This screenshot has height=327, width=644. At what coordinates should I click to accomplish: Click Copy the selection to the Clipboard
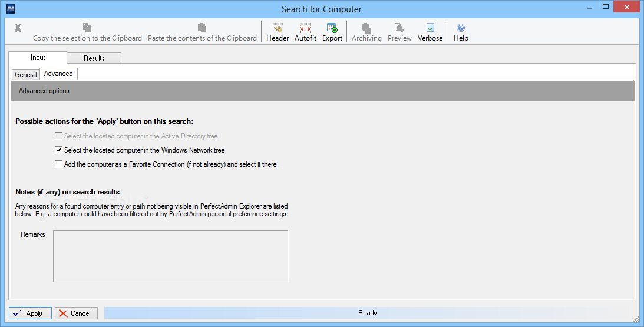coord(87,32)
